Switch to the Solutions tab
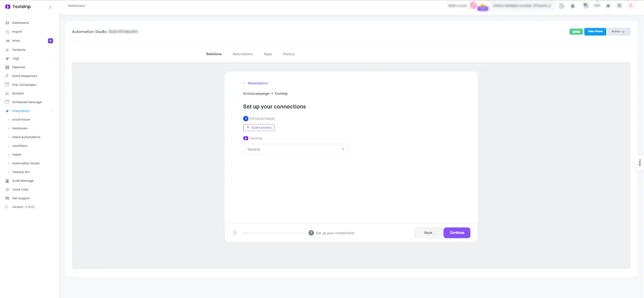Image resolution: width=644 pixels, height=298 pixels. click(x=214, y=54)
